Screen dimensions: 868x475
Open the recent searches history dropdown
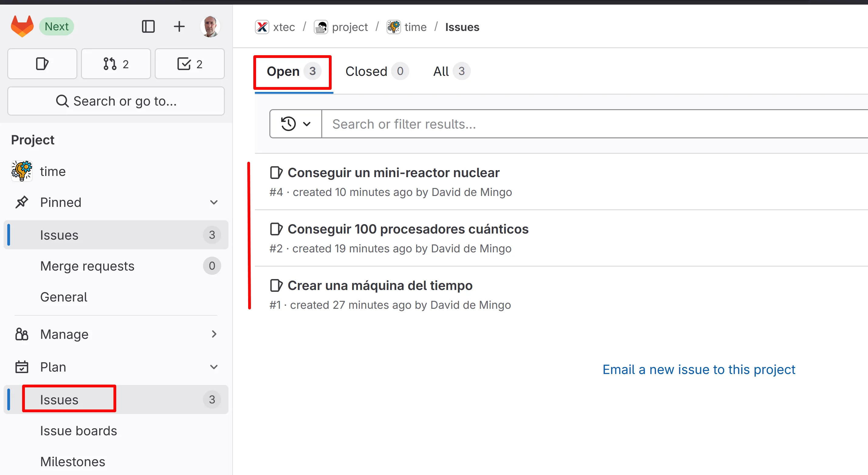click(x=296, y=124)
